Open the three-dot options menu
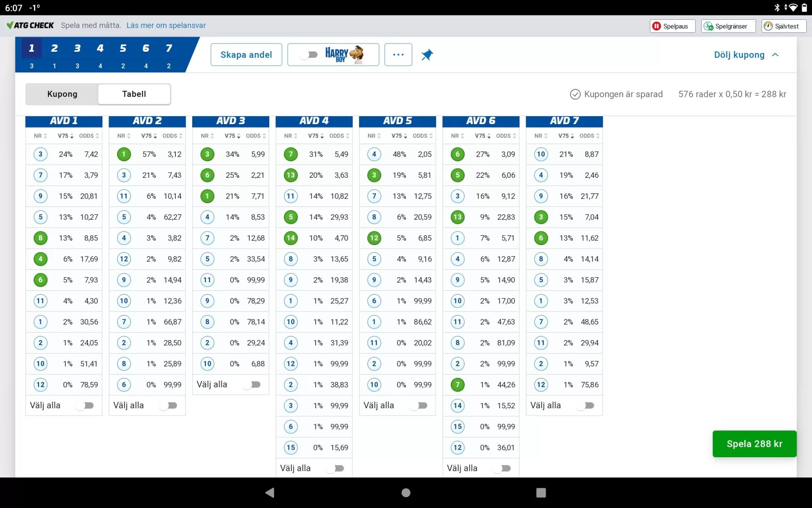The width and height of the screenshot is (812, 508). pyautogui.click(x=398, y=55)
